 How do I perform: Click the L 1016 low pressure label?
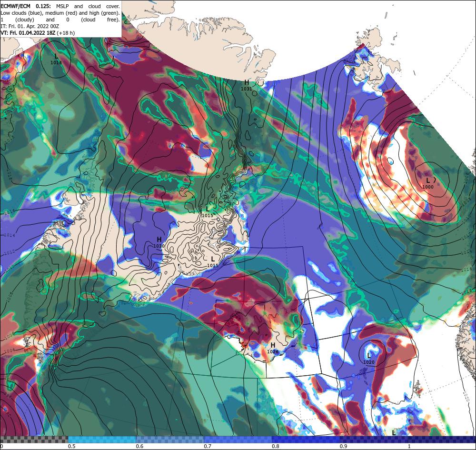click(56, 59)
